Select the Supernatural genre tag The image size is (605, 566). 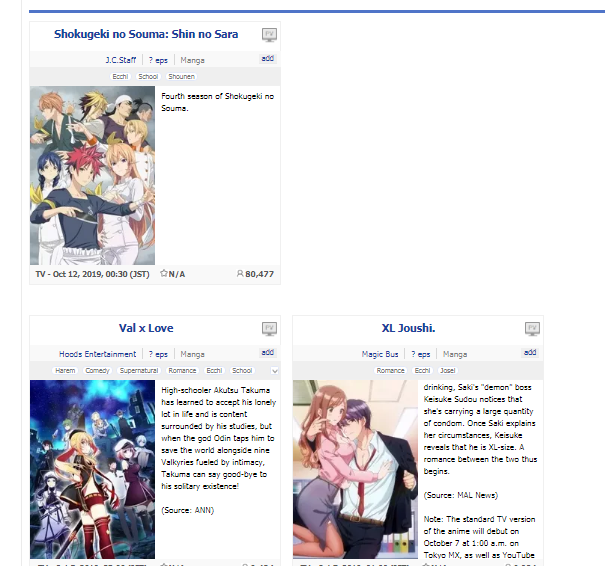pos(139,370)
